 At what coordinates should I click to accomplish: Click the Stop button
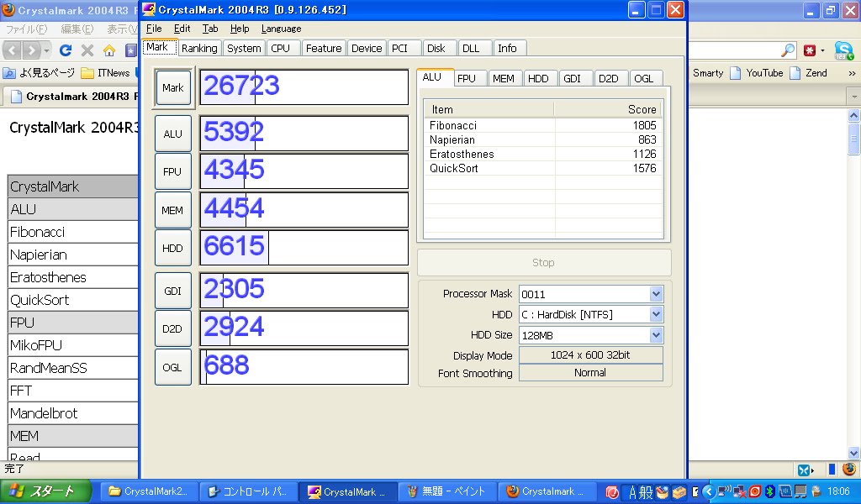544,263
